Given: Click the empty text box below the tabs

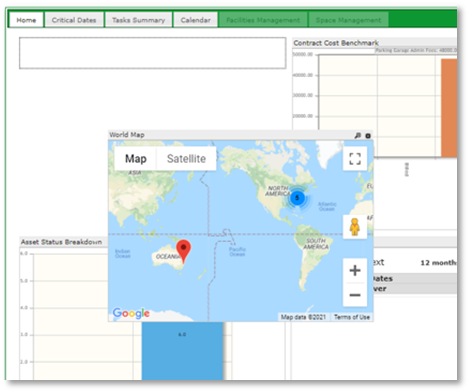Looking at the screenshot, I should point(153,53).
